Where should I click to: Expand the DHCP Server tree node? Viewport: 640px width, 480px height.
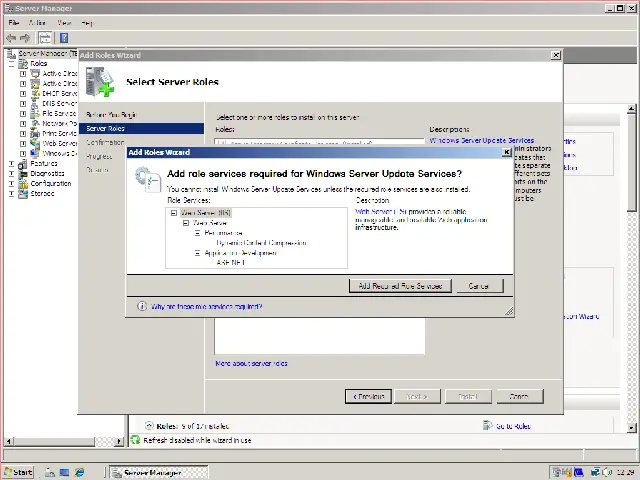pyautogui.click(x=23, y=93)
